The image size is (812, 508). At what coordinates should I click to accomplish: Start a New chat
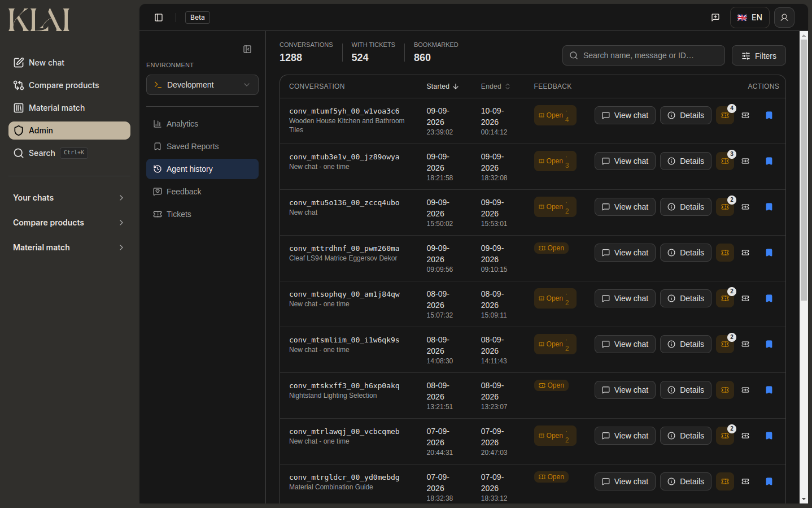(x=69, y=63)
